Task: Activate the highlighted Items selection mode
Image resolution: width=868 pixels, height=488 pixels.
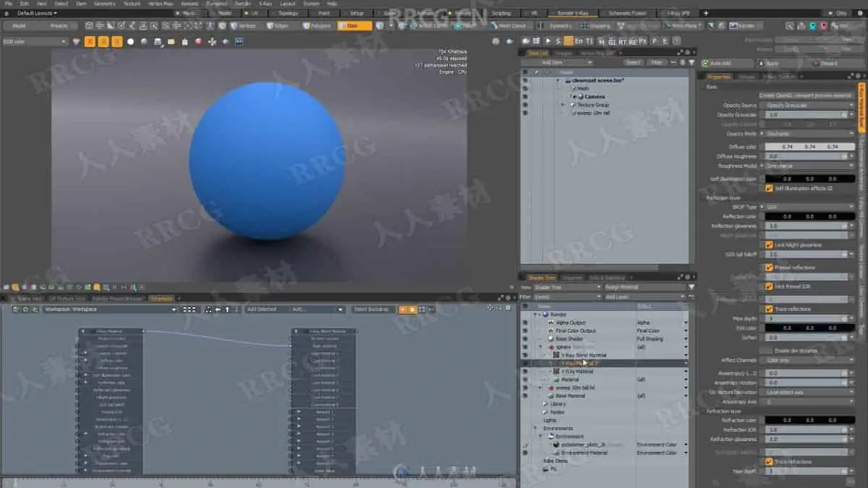Action: pos(354,25)
